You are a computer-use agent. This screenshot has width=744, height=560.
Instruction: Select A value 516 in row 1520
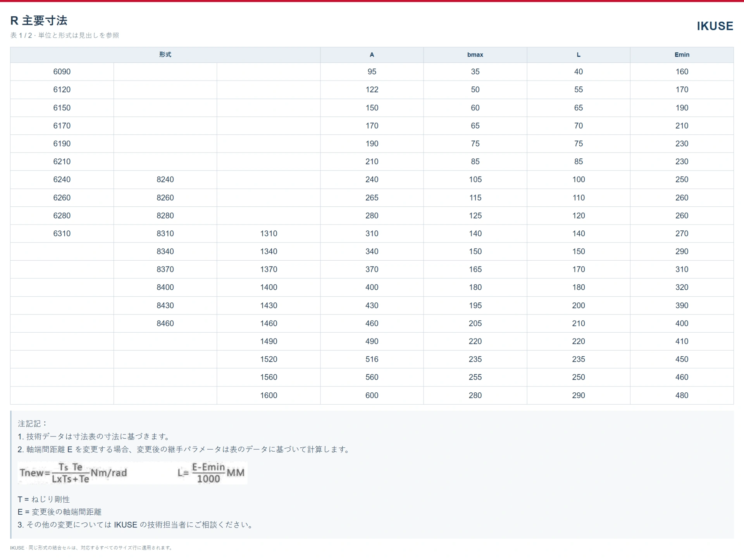tap(372, 359)
